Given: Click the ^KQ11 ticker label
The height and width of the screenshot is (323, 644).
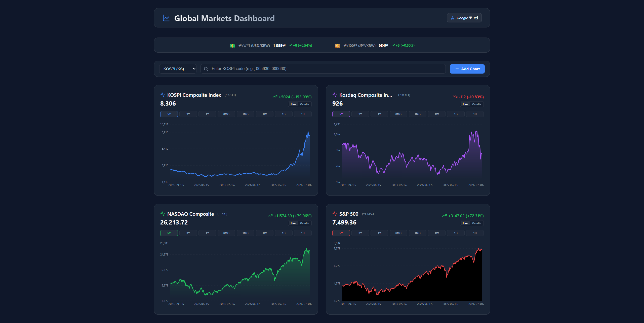Looking at the screenshot, I should point(404,95).
